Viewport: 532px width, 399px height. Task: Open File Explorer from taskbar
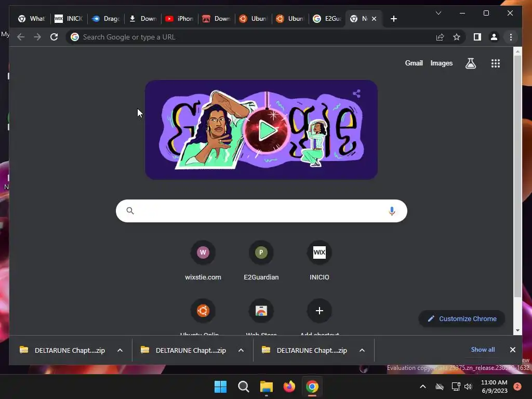pyautogui.click(x=267, y=387)
